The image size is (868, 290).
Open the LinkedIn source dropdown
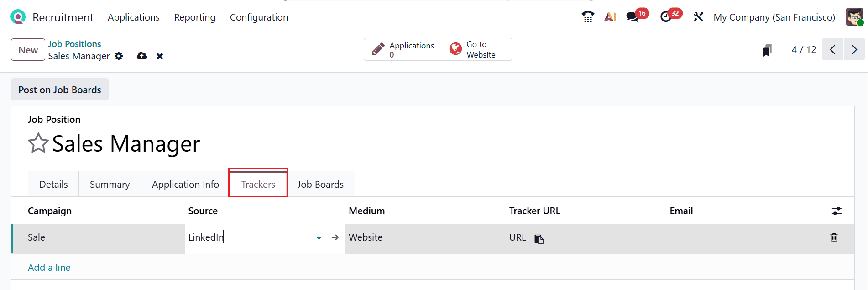[x=318, y=238]
